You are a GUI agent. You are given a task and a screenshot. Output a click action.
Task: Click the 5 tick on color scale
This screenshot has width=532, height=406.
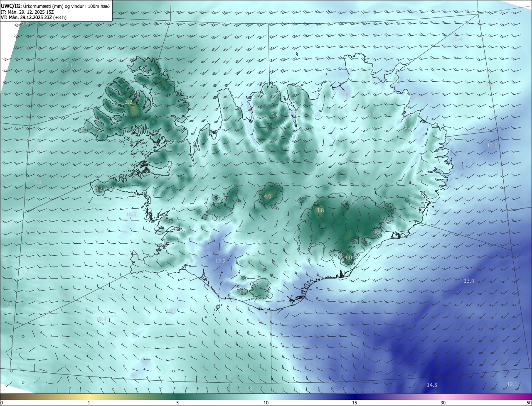[x=177, y=403]
